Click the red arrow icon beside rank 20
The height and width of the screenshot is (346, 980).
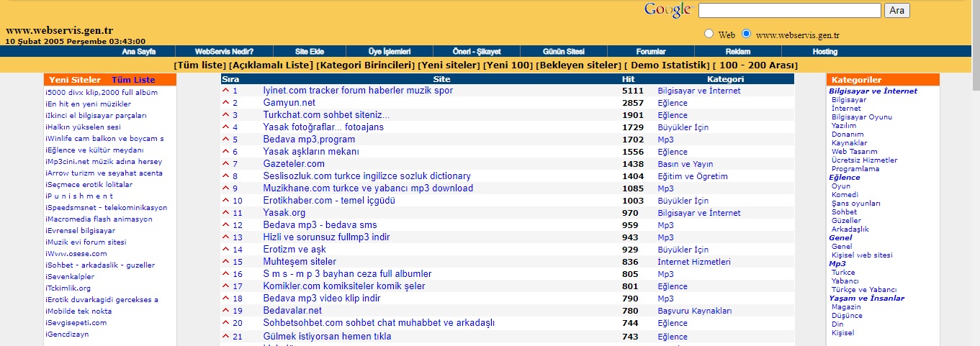[226, 323]
